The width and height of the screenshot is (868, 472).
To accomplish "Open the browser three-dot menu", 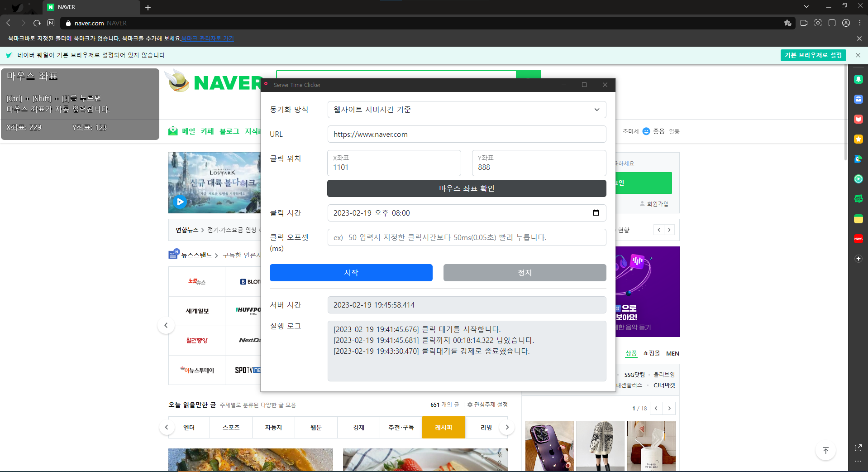I will [860, 23].
